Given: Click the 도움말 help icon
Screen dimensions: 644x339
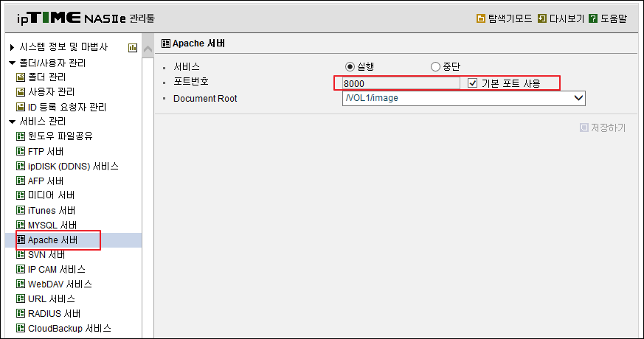Looking at the screenshot, I should tap(593, 18).
